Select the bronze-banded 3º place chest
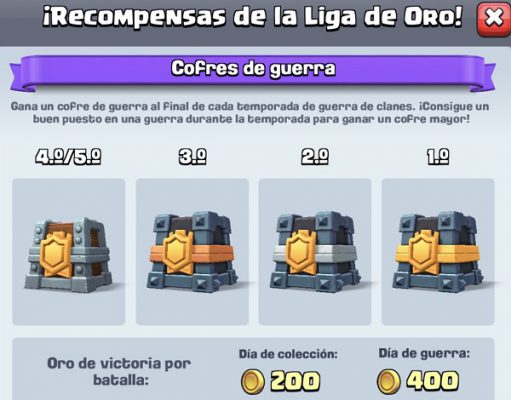Viewport: 511px width, 400px height. click(x=192, y=252)
